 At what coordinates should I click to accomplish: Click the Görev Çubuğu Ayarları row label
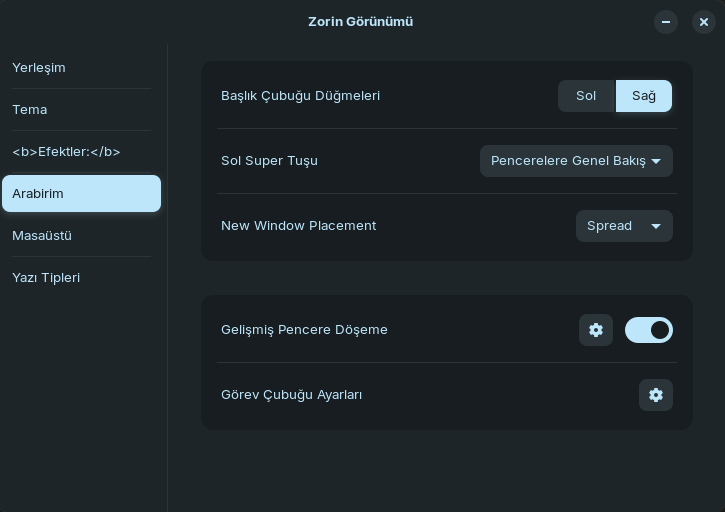tap(292, 395)
